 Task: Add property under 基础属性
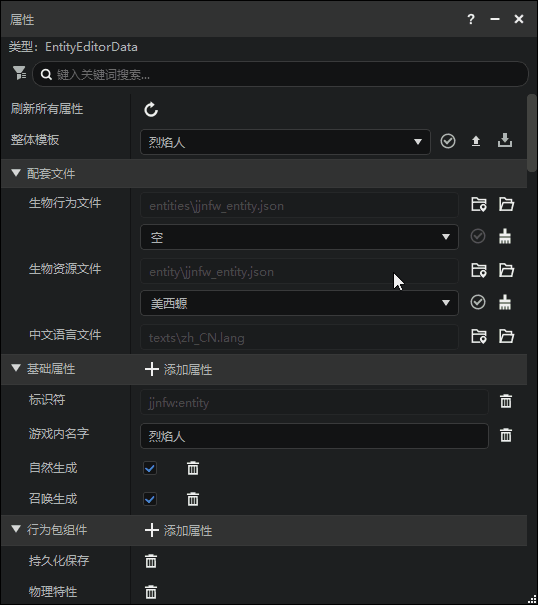[178, 369]
